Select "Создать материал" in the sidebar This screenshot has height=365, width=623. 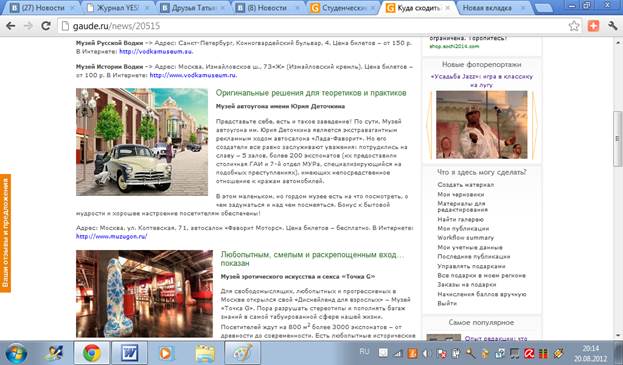[465, 185]
